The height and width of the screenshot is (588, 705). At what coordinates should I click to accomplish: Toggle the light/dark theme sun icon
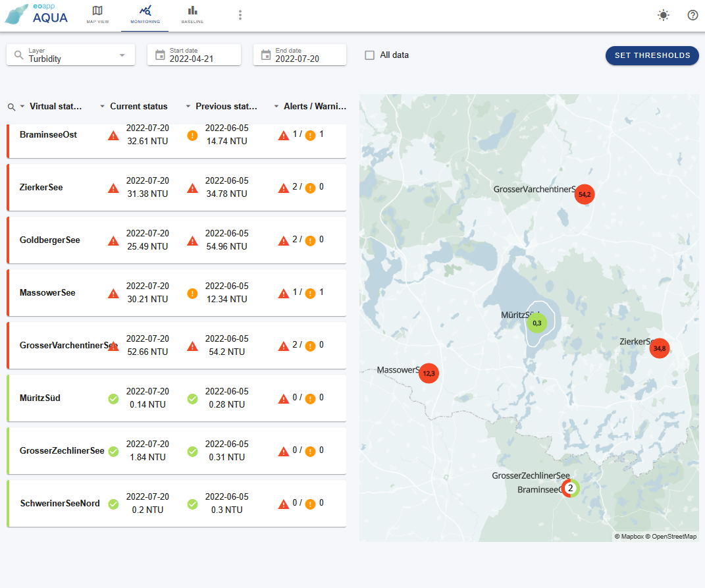point(663,15)
